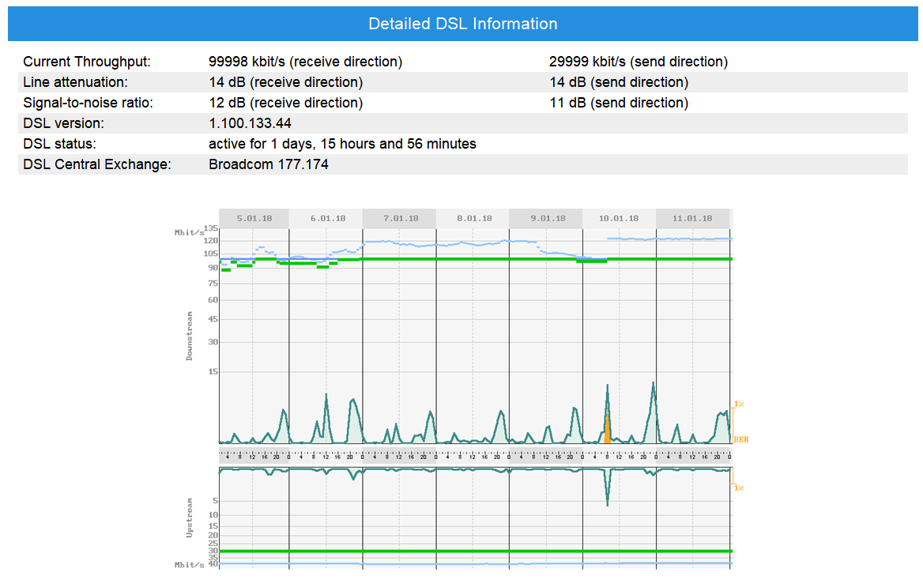
Task: Click the 9.01.18 date header
Action: click(x=545, y=218)
